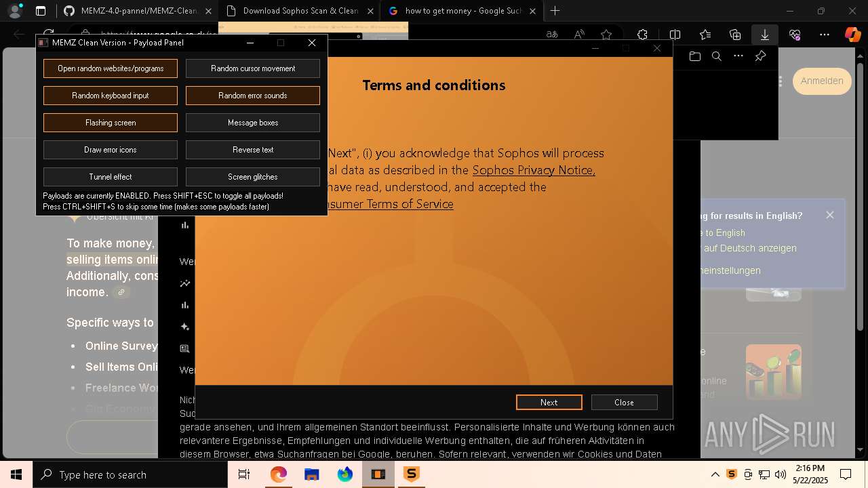Click the Sophos icon in system tray
Image resolution: width=868 pixels, height=488 pixels.
tap(731, 474)
